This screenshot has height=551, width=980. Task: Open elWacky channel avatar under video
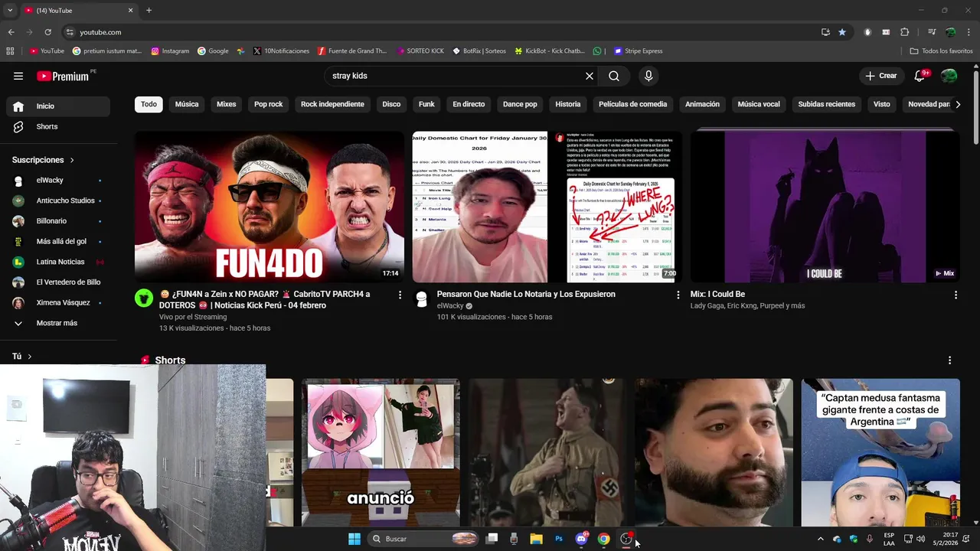pyautogui.click(x=422, y=298)
